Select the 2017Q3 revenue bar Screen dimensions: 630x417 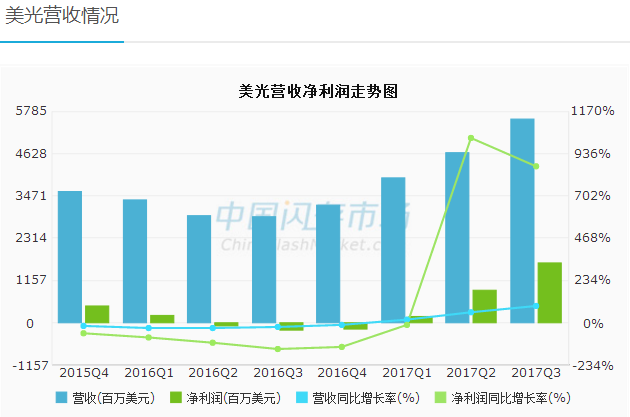522,221
